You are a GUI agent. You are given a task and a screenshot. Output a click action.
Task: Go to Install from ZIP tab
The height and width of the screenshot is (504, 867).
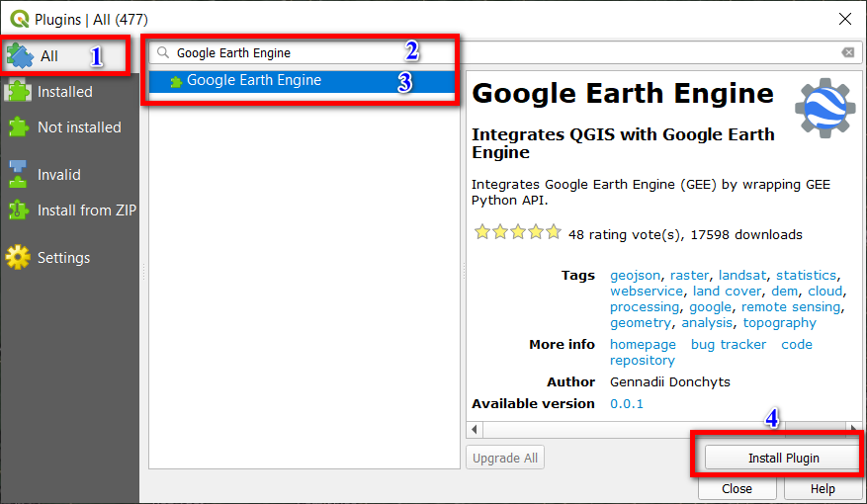pyautogui.click(x=69, y=210)
